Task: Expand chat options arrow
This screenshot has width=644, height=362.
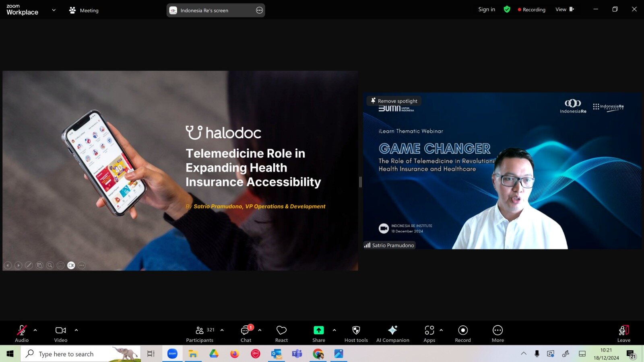Action: [x=260, y=330]
